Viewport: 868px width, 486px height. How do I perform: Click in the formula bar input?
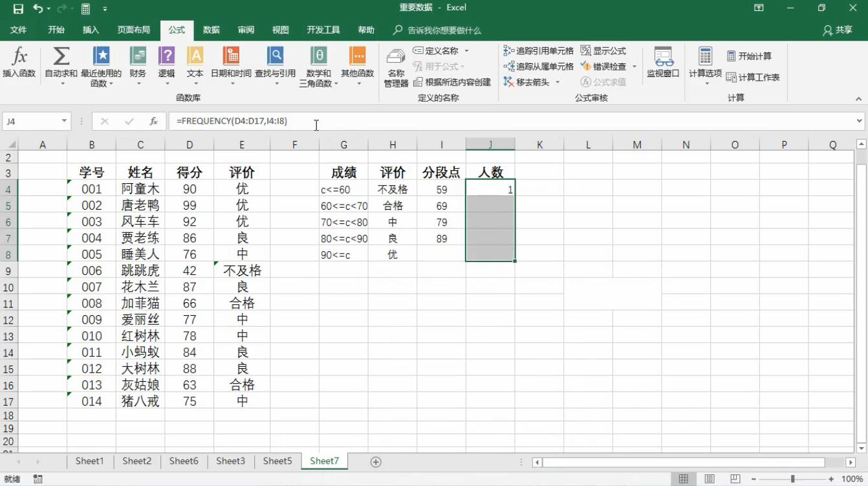[x=511, y=121]
